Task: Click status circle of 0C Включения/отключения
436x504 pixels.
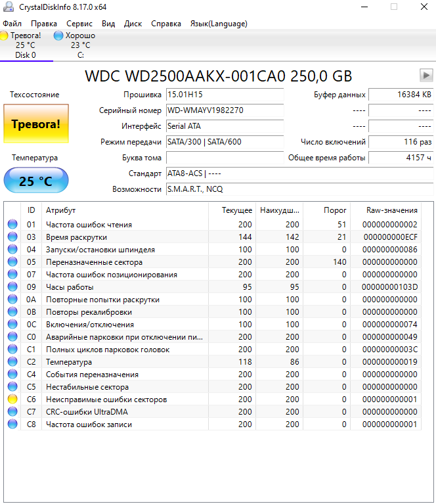Action: 12,324
